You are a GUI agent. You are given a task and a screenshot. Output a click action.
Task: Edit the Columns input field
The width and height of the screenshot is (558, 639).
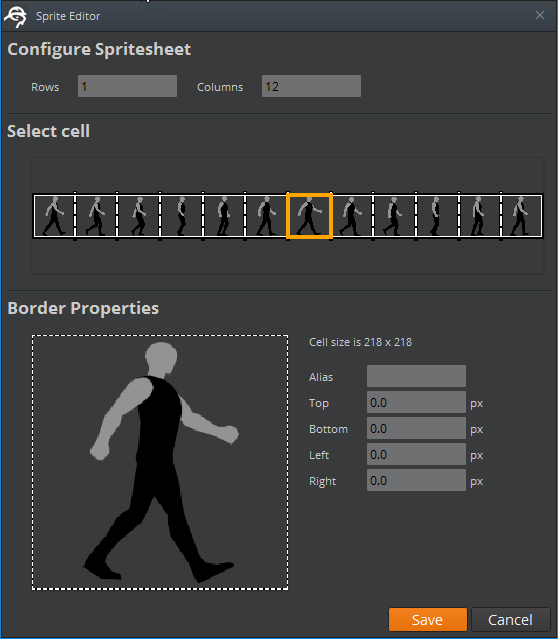pyautogui.click(x=311, y=86)
